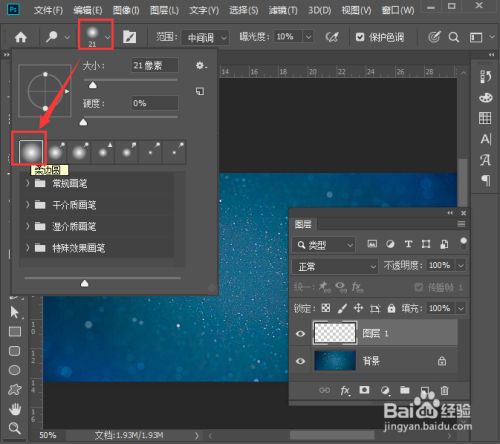Filter layers by adjustment layers
Image resolution: width=500 pixels, height=444 pixels.
pos(390,244)
